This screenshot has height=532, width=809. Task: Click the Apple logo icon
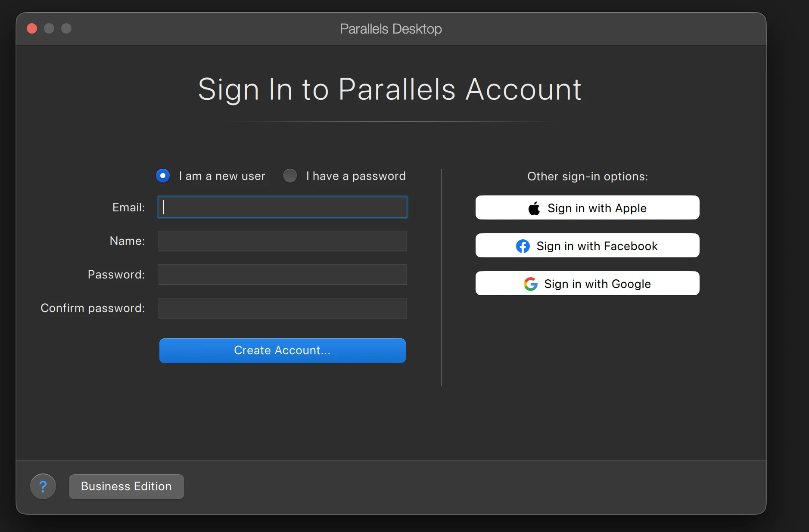pos(534,208)
